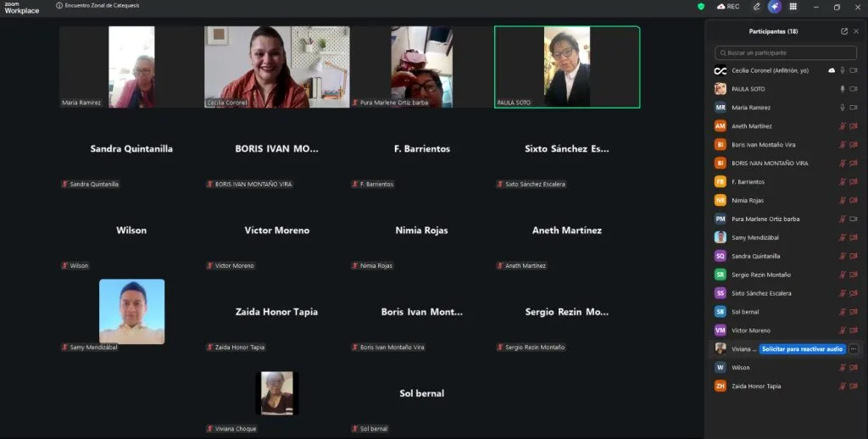This screenshot has width=868, height=439.
Task: Click the VM avatar beside Víctor Moreno
Action: pyautogui.click(x=721, y=331)
